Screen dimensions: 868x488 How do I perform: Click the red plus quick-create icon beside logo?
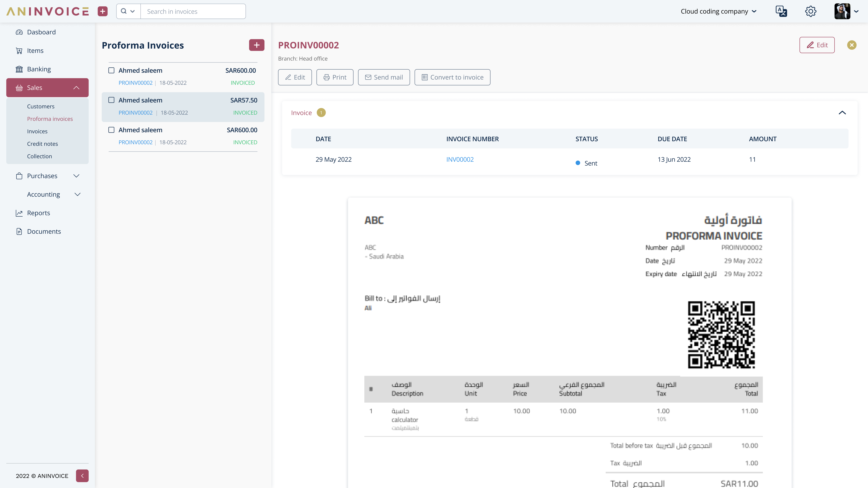[103, 11]
